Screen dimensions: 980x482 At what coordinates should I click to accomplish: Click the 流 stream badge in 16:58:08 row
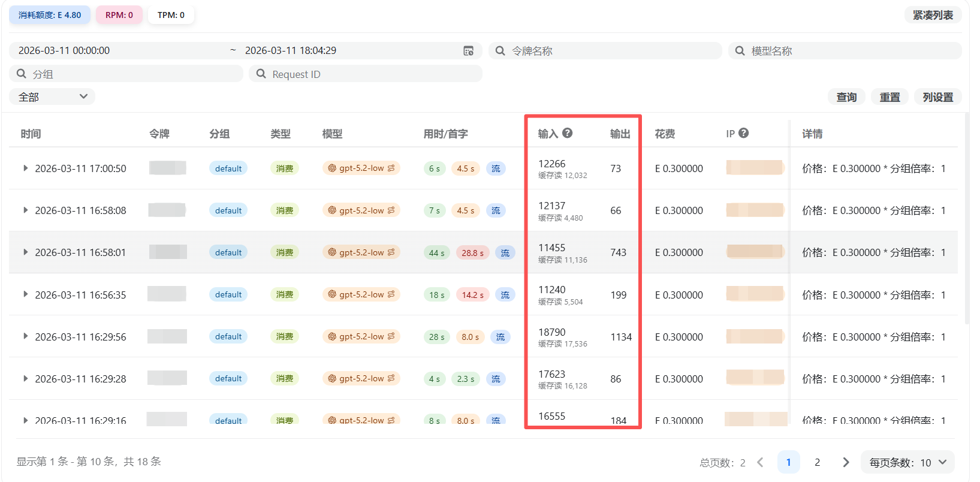pyautogui.click(x=496, y=210)
